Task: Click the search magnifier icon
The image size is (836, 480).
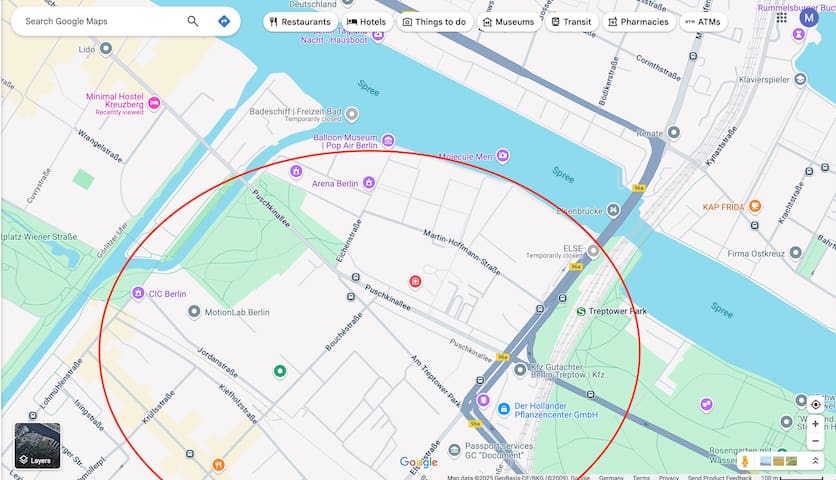Action: coord(193,21)
